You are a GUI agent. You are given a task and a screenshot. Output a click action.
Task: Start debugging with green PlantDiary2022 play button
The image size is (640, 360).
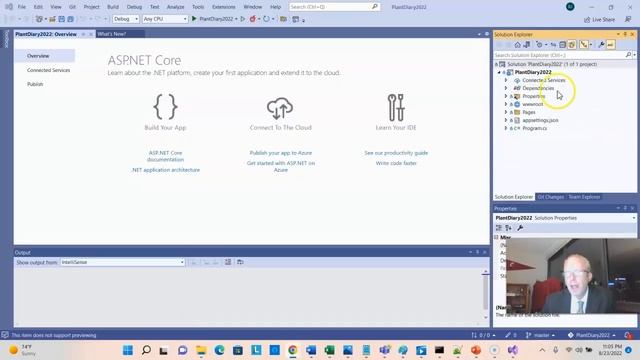213,19
